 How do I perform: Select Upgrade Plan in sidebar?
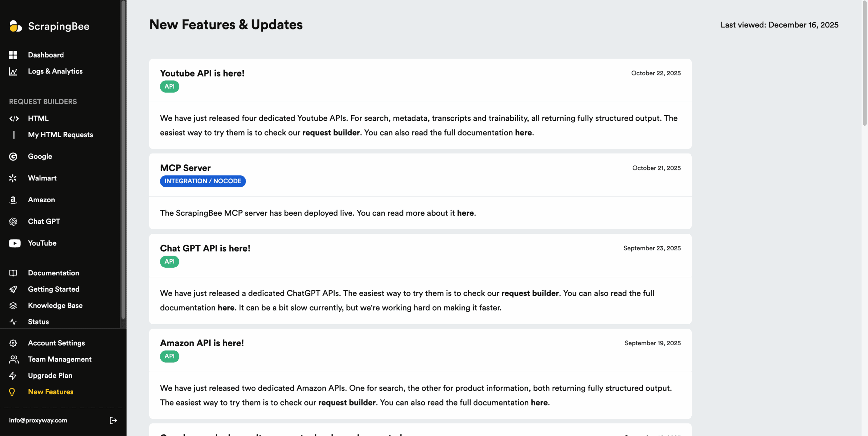(50, 376)
